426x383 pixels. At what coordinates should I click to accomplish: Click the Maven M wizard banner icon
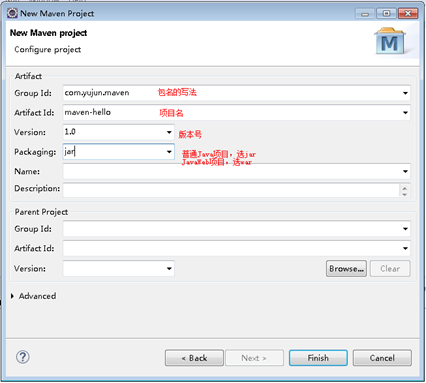pos(390,41)
